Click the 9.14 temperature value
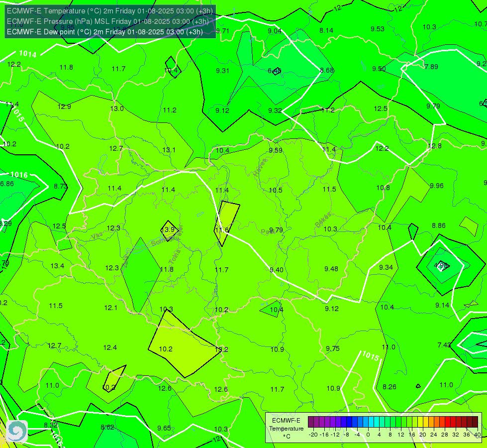Viewport: 487px width, 448px height. tap(442, 305)
